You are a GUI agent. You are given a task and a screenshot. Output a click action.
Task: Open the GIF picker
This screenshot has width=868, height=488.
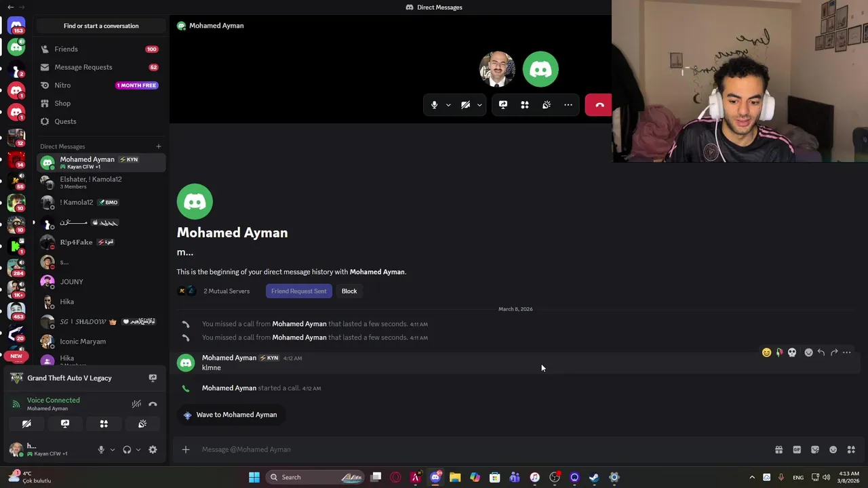click(797, 449)
